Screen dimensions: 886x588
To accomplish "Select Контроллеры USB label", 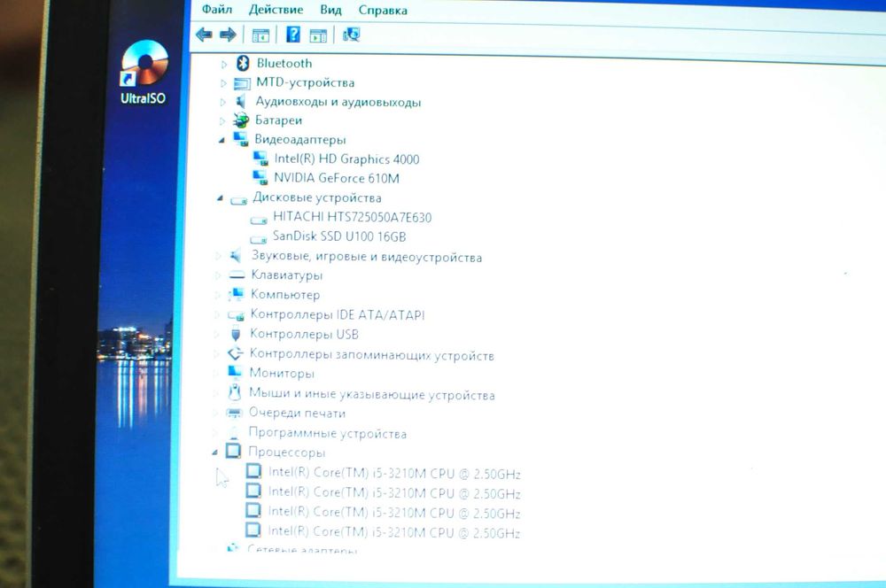I will [304, 335].
